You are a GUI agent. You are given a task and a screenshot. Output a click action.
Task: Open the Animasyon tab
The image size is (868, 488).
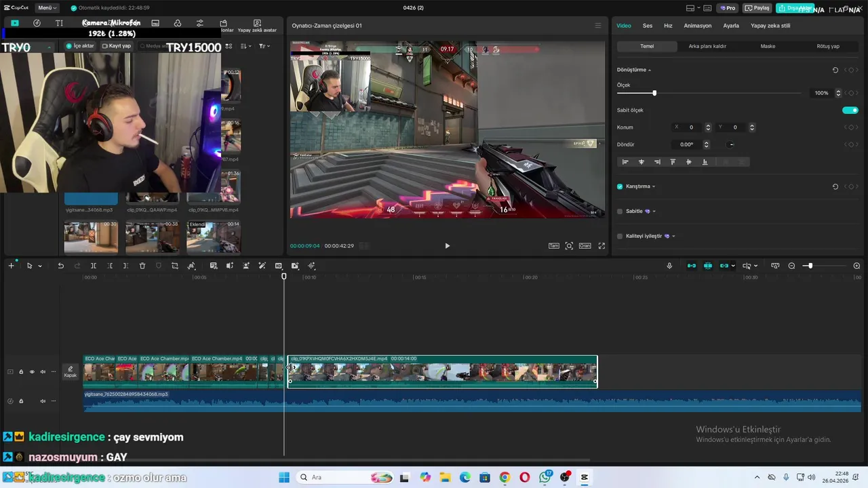point(698,26)
